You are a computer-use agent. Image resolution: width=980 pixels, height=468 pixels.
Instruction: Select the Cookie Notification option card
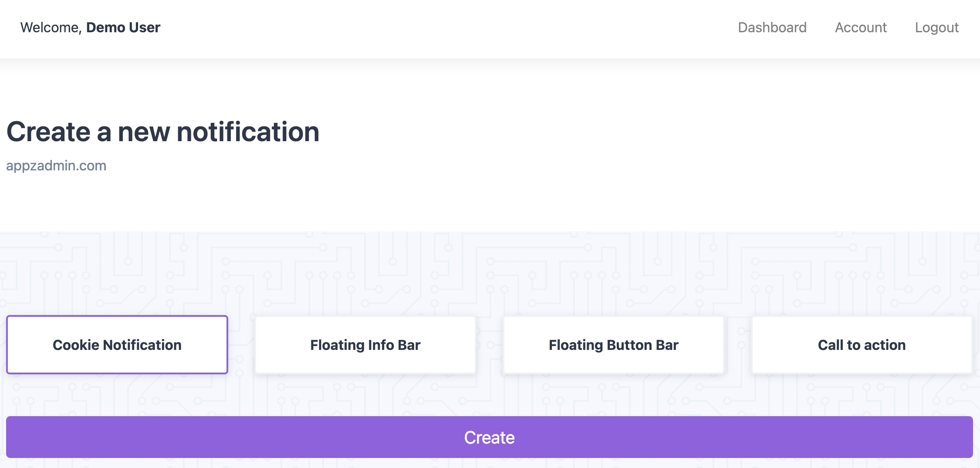(x=117, y=345)
